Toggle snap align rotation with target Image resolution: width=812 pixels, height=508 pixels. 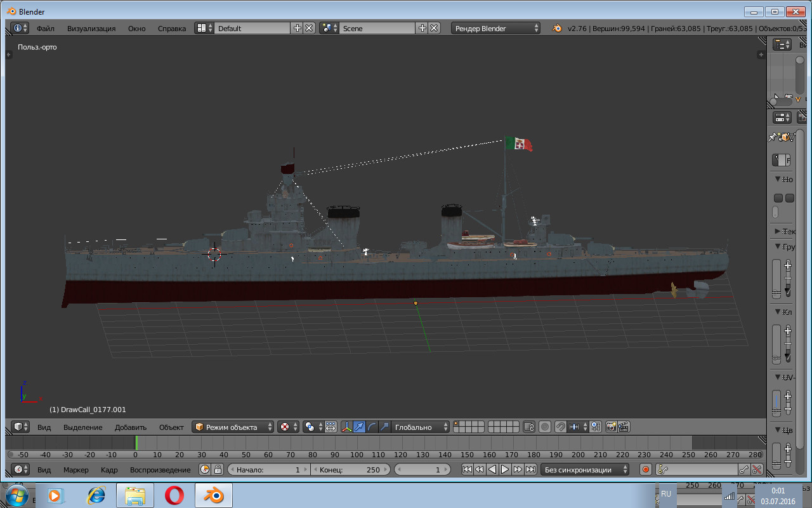[596, 427]
